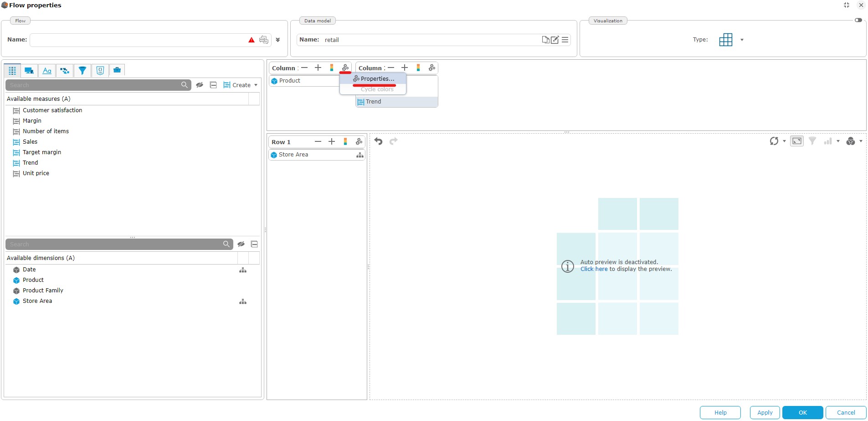
Task: Open the filter tab with funnel icon
Action: tap(82, 70)
